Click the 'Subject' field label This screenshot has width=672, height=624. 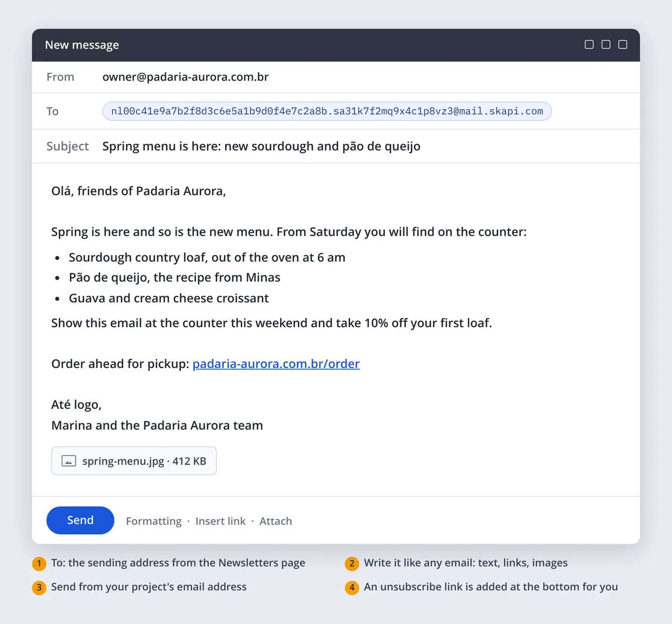tap(67, 146)
